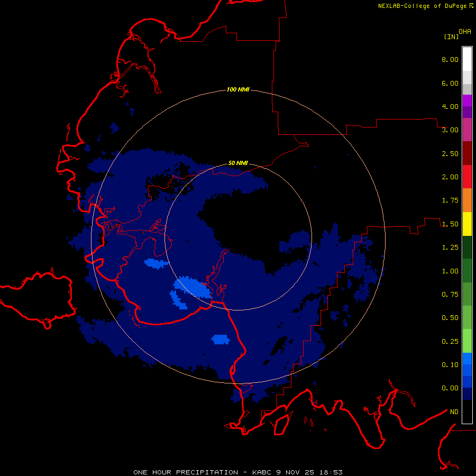
Task: Click the 3.00 legend value
Action: [x=450, y=130]
